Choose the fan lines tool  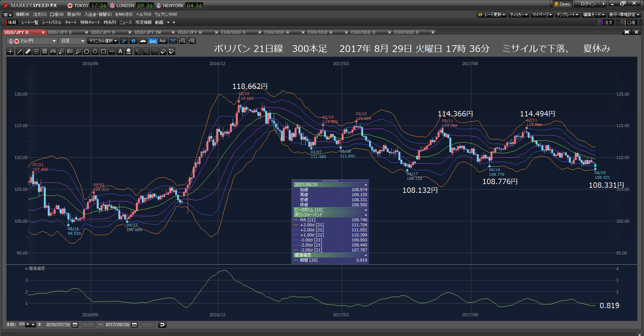[61, 51]
